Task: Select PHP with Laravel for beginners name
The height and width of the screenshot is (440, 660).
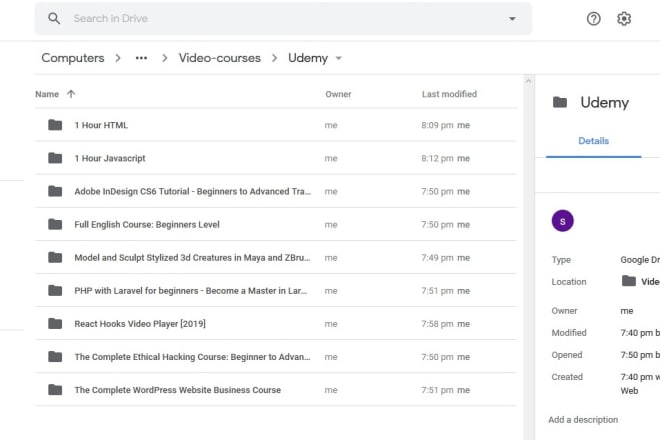Action: tap(191, 291)
